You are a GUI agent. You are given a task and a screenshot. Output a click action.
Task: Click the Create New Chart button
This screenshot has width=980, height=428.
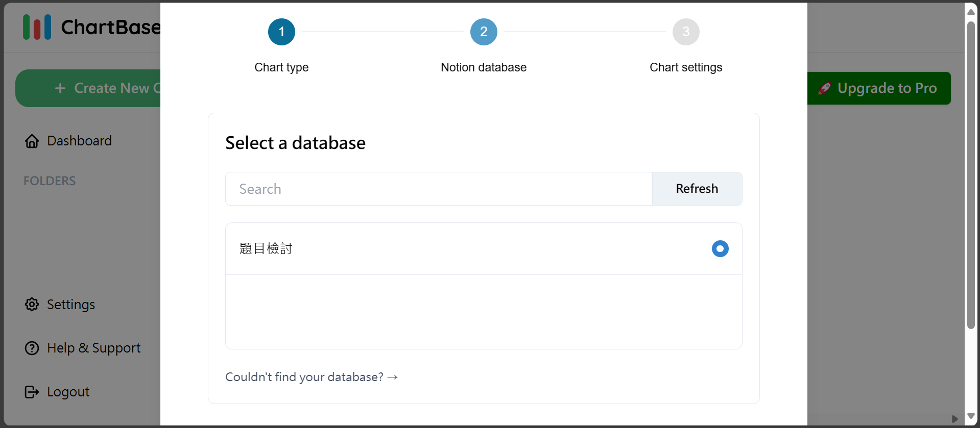coord(88,88)
